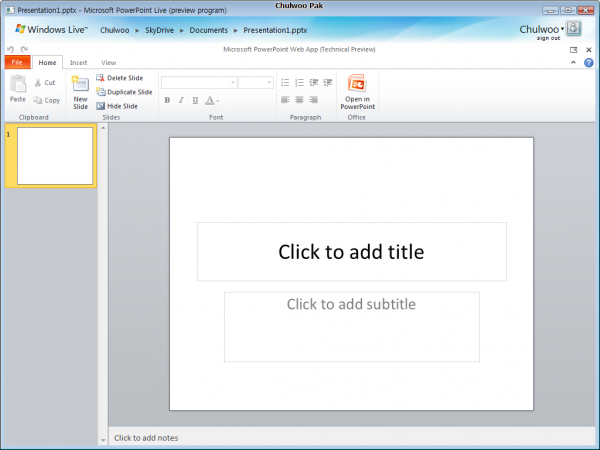This screenshot has width=600, height=450.
Task: Collapse the ribbon with the caret icon
Action: 573,62
